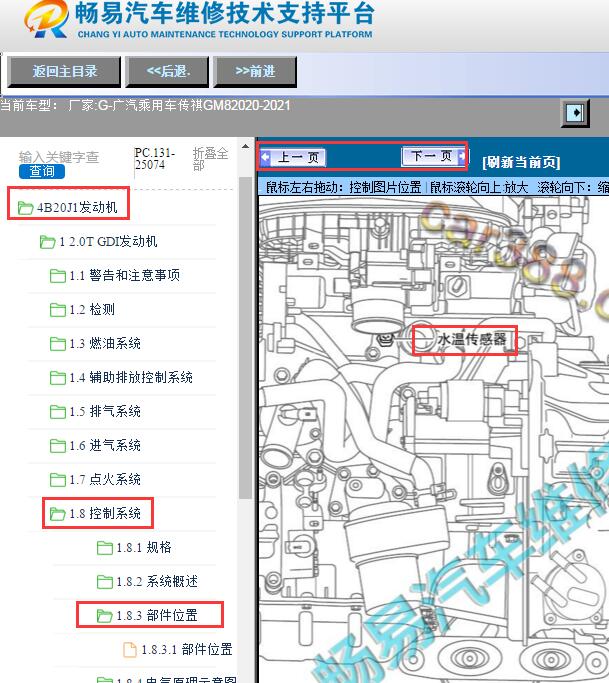Collapse the 1 2.0T GDI发动机 folder icon
The width and height of the screenshot is (609, 683).
coord(47,242)
